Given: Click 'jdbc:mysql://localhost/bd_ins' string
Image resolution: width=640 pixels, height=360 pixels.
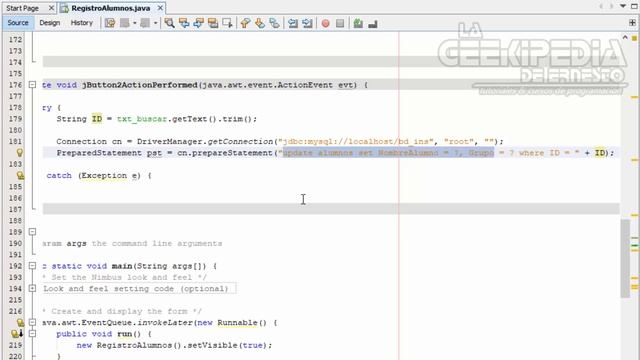Looking at the screenshot, I should point(356,141).
